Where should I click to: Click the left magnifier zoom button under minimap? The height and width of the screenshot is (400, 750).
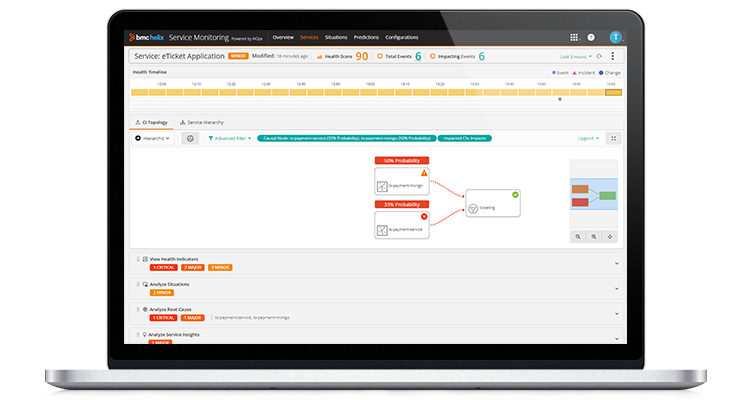(578, 236)
